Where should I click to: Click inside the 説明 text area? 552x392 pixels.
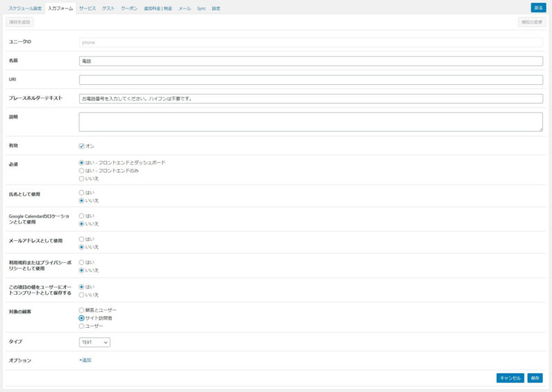(310, 121)
